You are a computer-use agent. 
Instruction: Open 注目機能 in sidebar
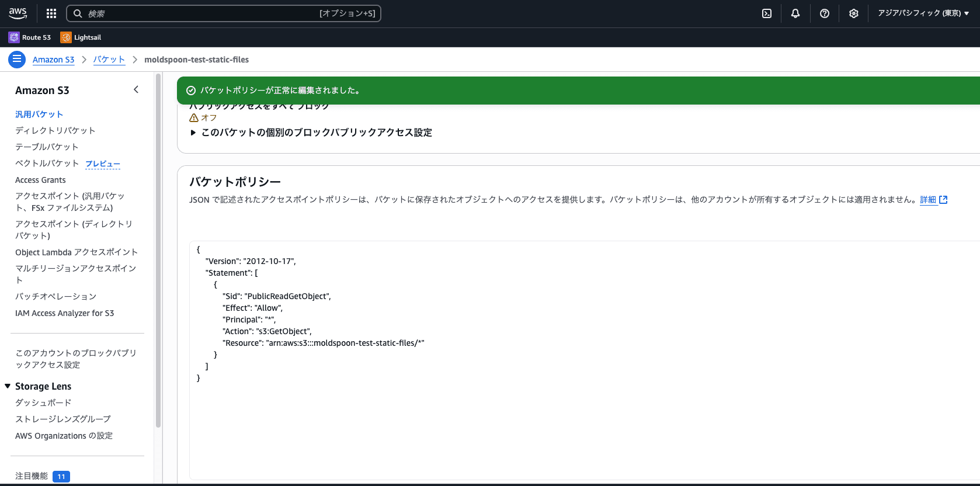point(32,476)
